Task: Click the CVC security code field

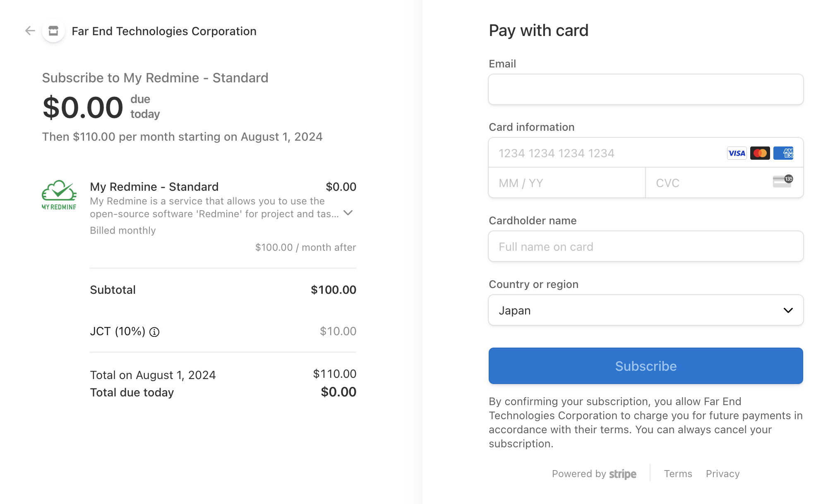Action: pyautogui.click(x=708, y=183)
